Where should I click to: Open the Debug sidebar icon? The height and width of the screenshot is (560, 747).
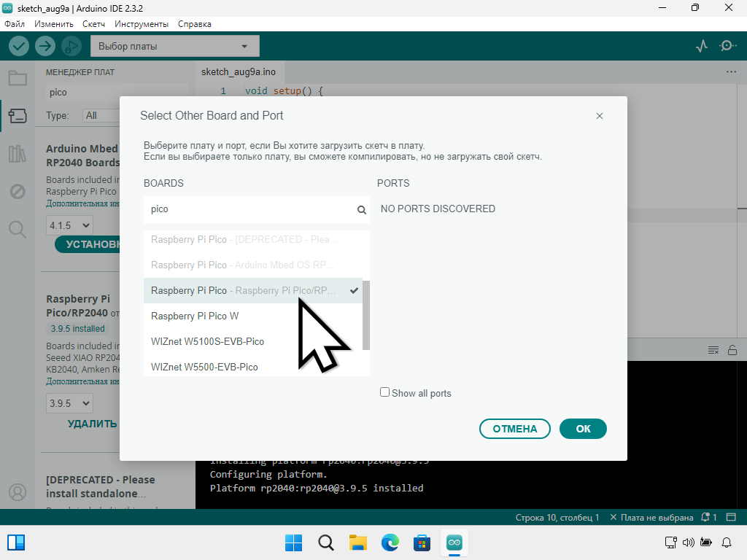click(x=18, y=192)
